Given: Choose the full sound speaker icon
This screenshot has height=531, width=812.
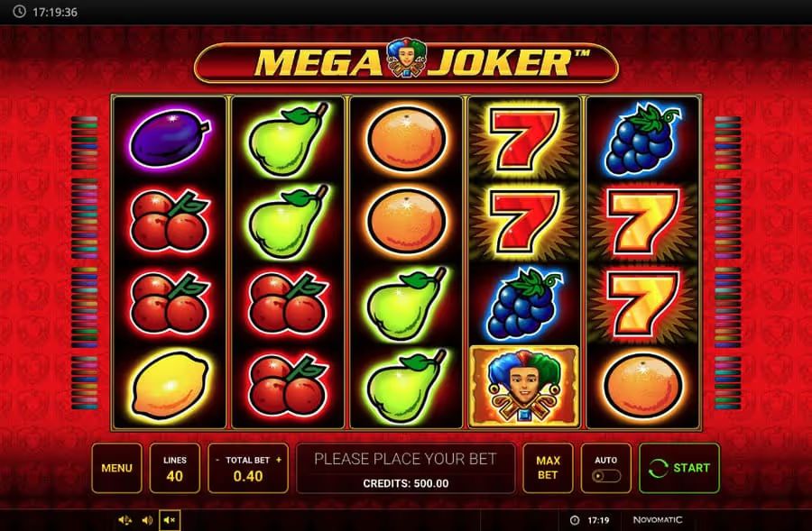Looking at the screenshot, I should pos(125,520).
